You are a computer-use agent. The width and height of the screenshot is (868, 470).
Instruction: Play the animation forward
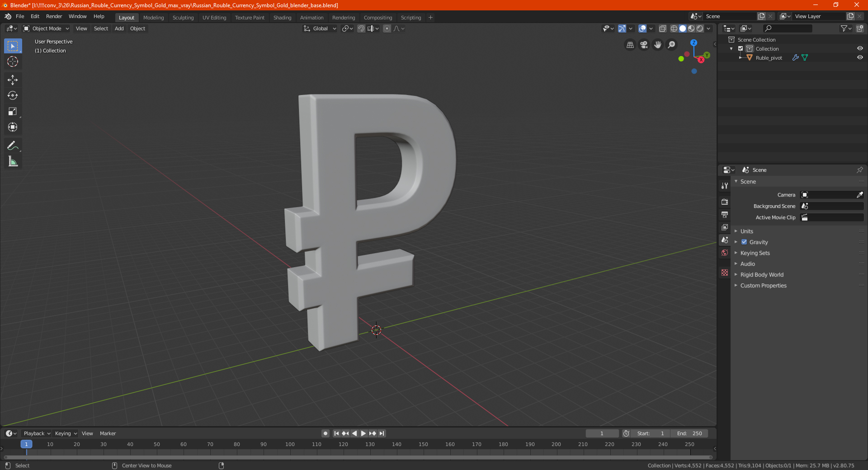click(x=363, y=433)
